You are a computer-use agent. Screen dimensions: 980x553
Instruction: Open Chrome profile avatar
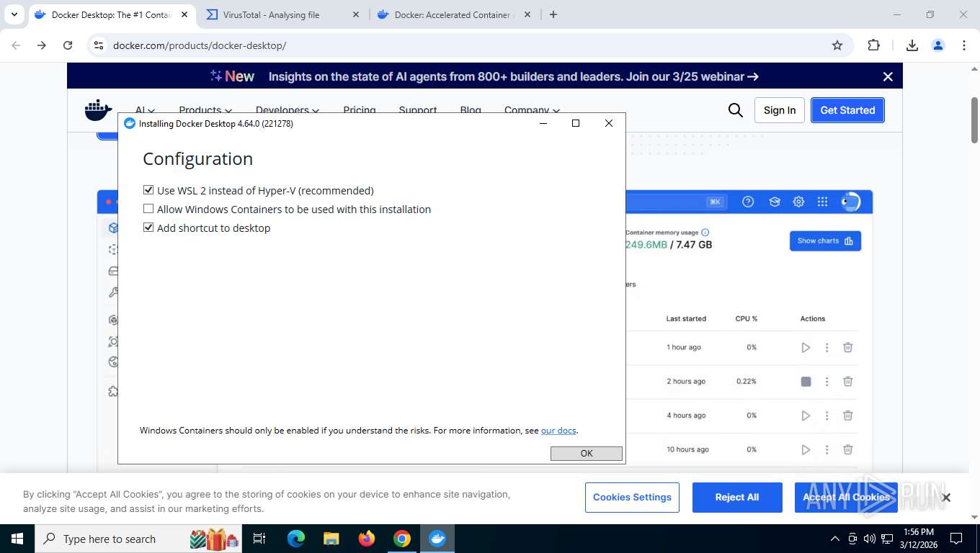pos(938,45)
